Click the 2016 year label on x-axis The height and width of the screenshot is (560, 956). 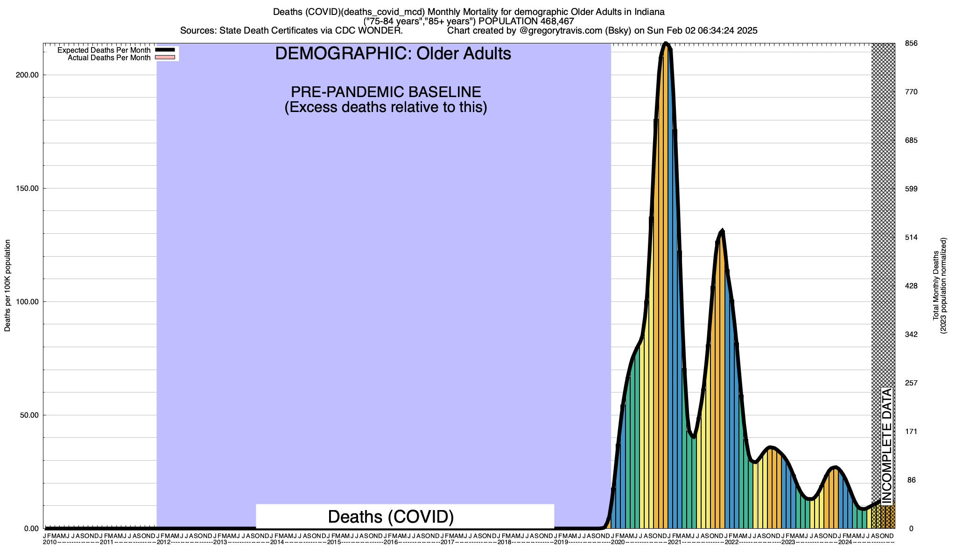point(391,542)
